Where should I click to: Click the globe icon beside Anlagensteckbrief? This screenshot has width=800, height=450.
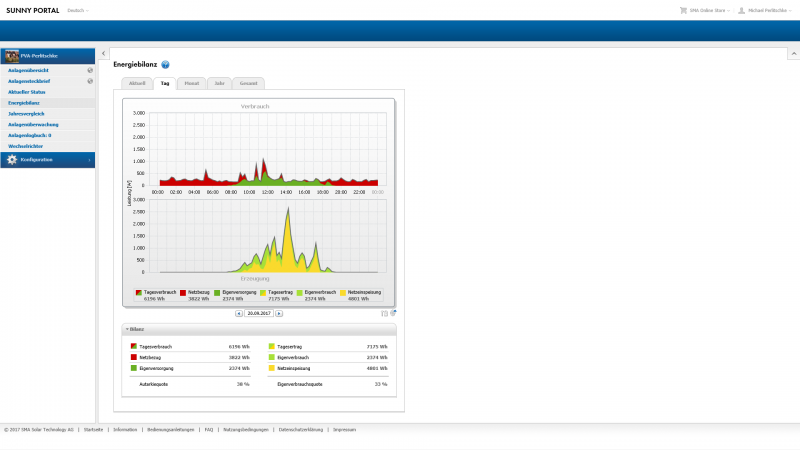point(90,81)
